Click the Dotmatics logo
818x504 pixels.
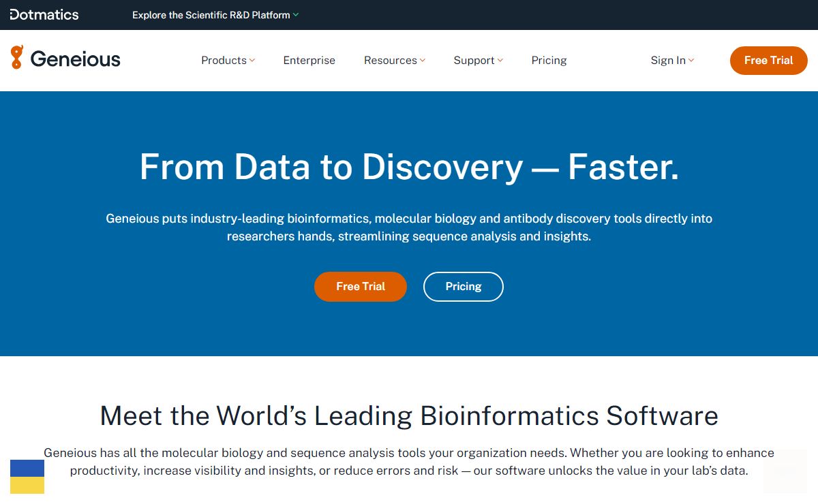point(44,14)
